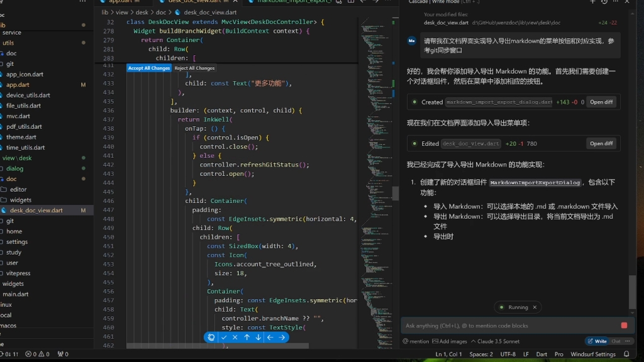This screenshot has height=362, width=644.
Task: Open Windsurf Settings from status bar
Action: point(592,354)
